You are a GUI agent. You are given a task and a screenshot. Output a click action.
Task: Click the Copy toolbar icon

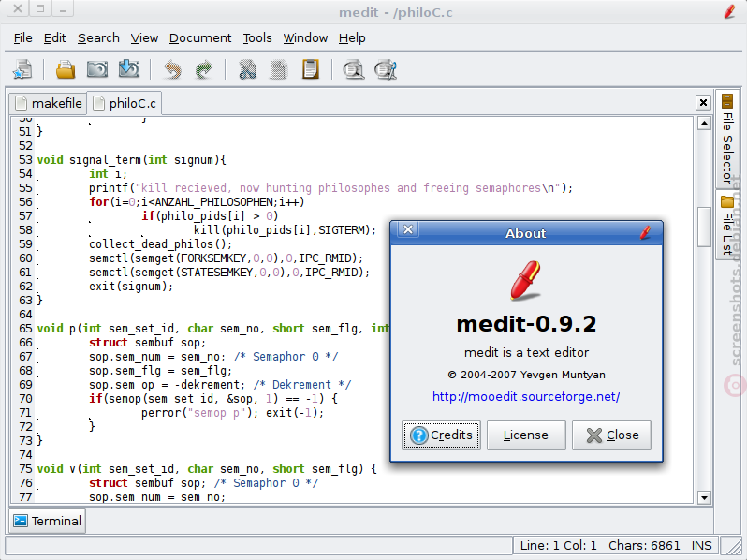tap(279, 69)
